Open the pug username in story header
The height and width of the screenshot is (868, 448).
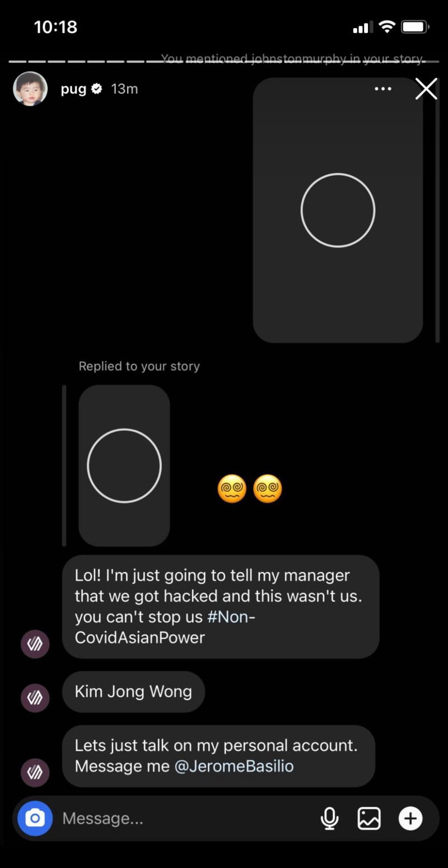pos(73,89)
